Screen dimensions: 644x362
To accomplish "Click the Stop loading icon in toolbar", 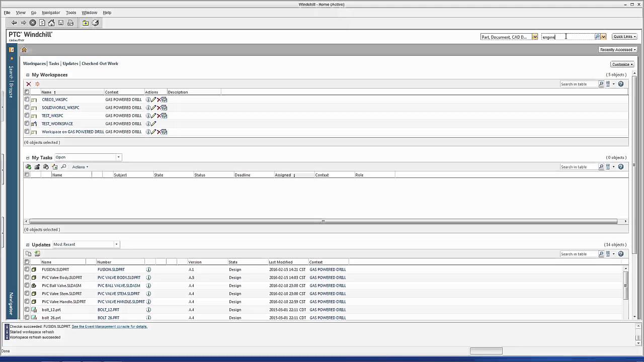I will pos(33,23).
